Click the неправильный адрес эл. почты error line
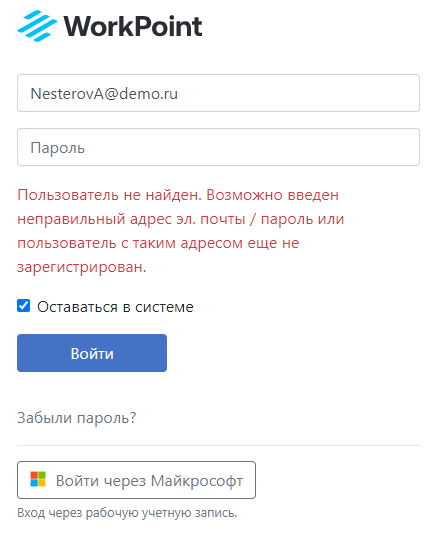Image resolution: width=438 pixels, height=541 pixels. click(181, 219)
